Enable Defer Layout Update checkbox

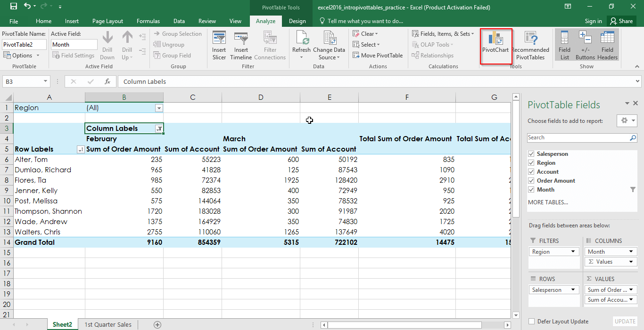532,322
